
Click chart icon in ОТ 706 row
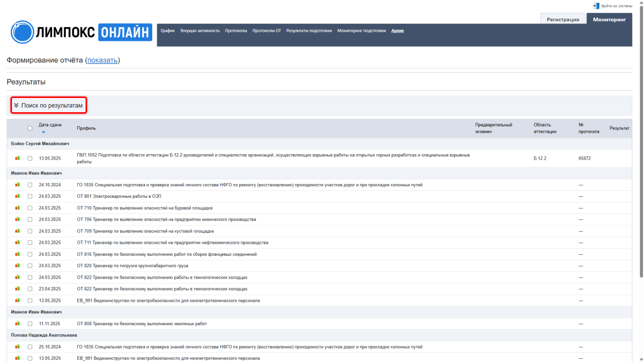click(x=17, y=219)
